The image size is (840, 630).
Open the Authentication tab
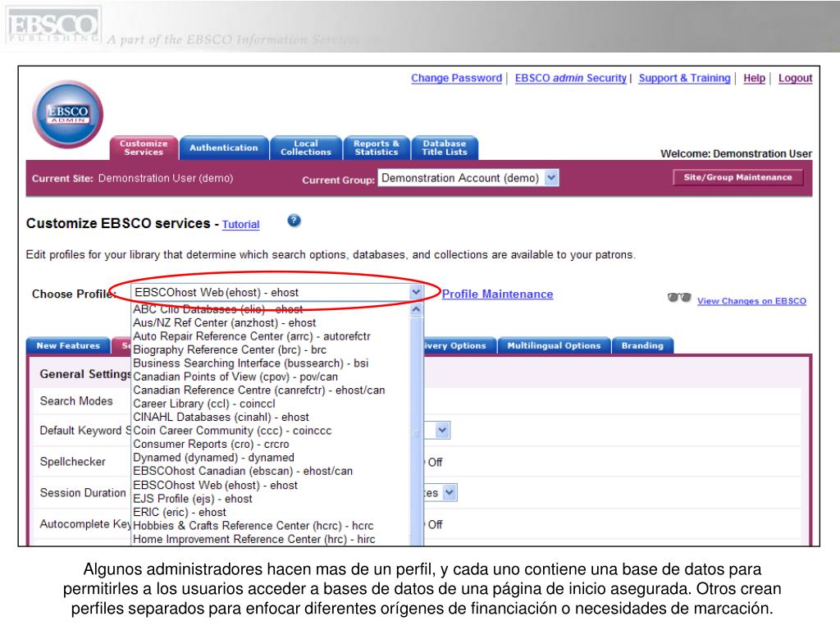point(223,148)
